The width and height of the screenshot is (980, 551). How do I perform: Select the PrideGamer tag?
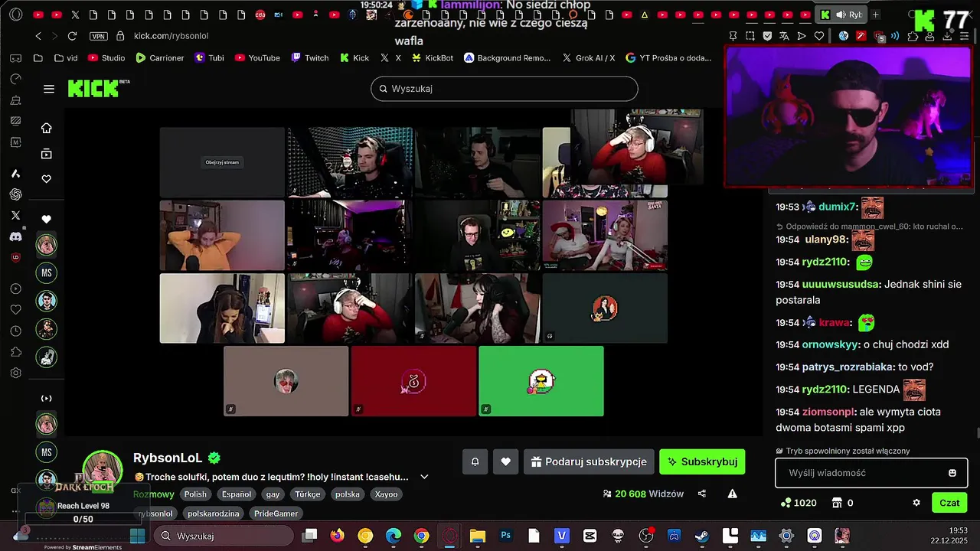pyautogui.click(x=276, y=514)
